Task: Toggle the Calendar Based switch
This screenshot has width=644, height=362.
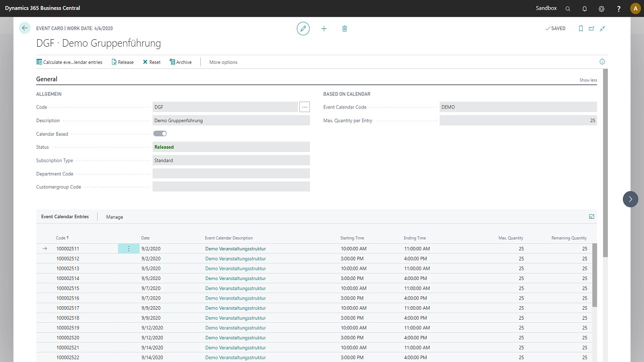Action: click(160, 134)
